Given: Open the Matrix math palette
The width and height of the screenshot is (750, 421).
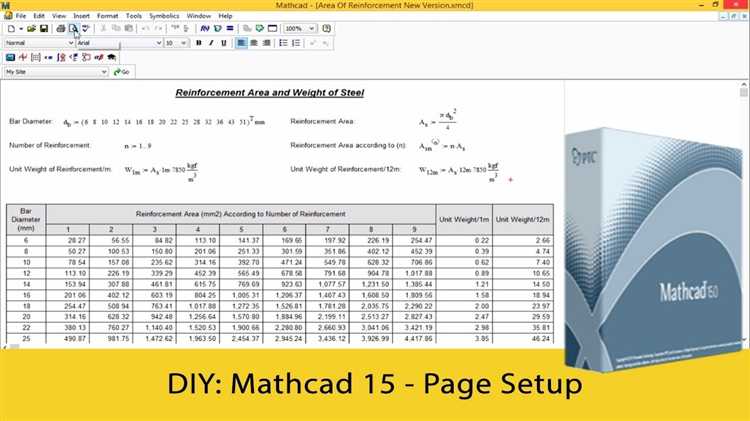Looking at the screenshot, I should (36, 57).
